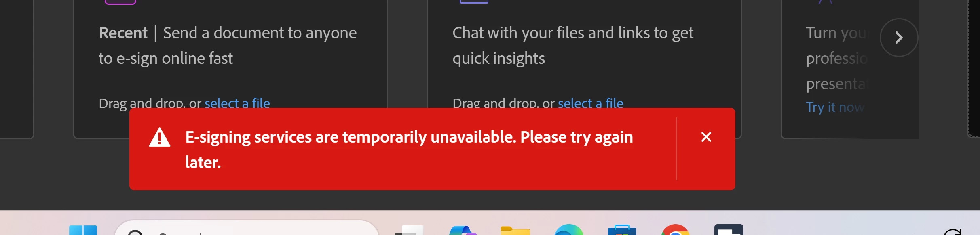The height and width of the screenshot is (235, 980).
Task: Open Task View from the taskbar
Action: [x=409, y=230]
